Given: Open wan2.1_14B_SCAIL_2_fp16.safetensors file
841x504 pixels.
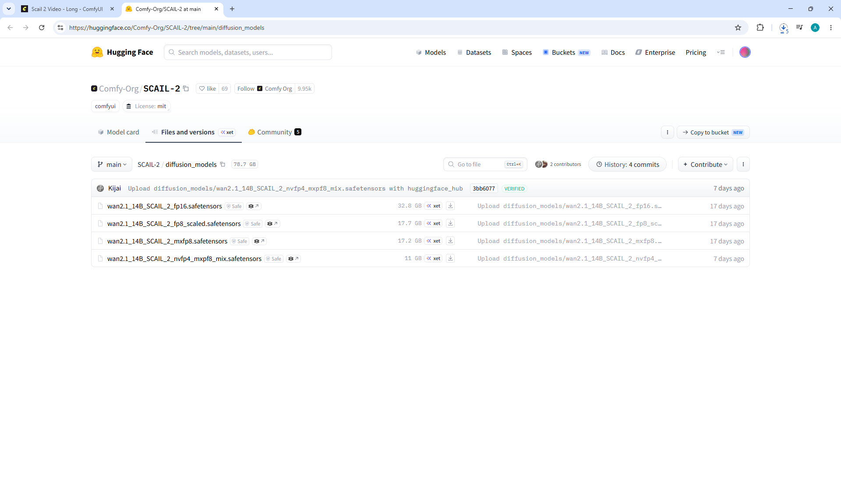Looking at the screenshot, I should [165, 206].
